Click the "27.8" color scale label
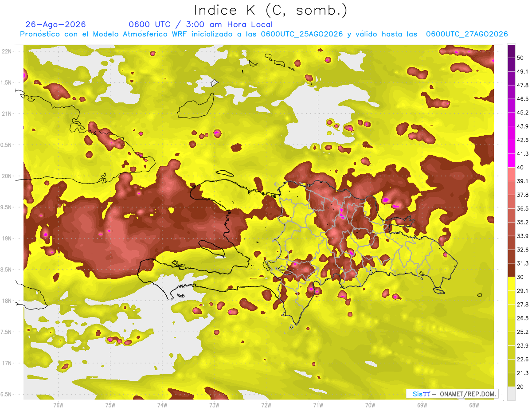This screenshot has height=411, width=532. pyautogui.click(x=523, y=304)
